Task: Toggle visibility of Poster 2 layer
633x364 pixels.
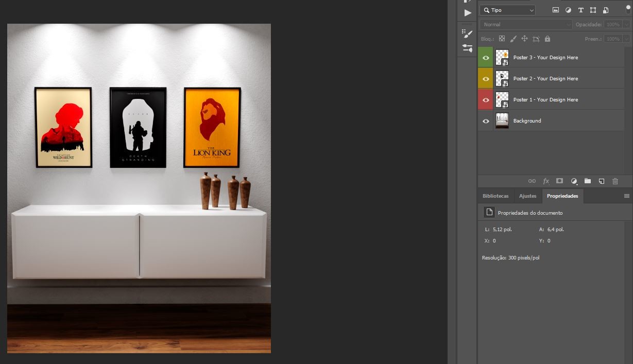Action: 485,78
